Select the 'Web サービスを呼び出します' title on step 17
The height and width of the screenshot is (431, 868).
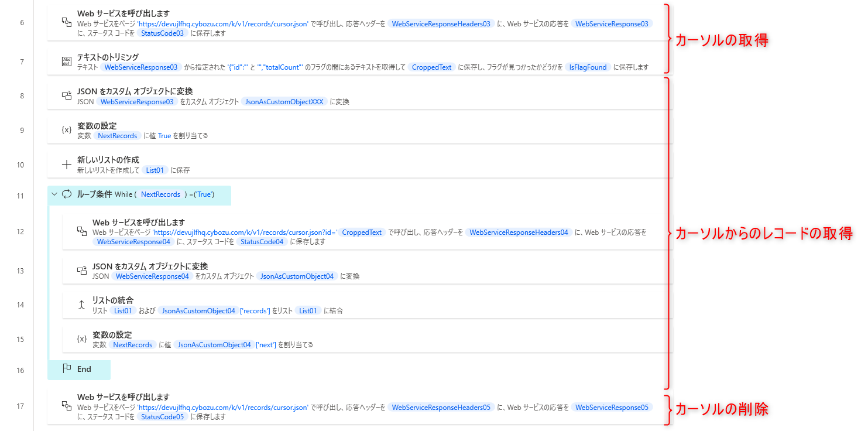(x=123, y=397)
